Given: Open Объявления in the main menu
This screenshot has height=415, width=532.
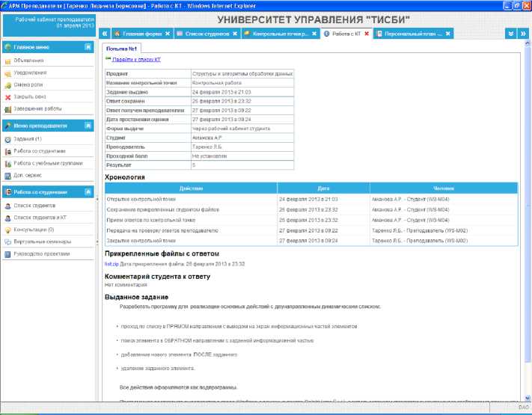Looking at the screenshot, I should pos(28,61).
